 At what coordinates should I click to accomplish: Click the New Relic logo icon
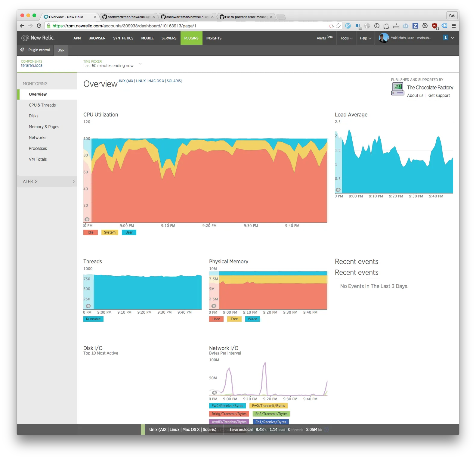pos(25,38)
